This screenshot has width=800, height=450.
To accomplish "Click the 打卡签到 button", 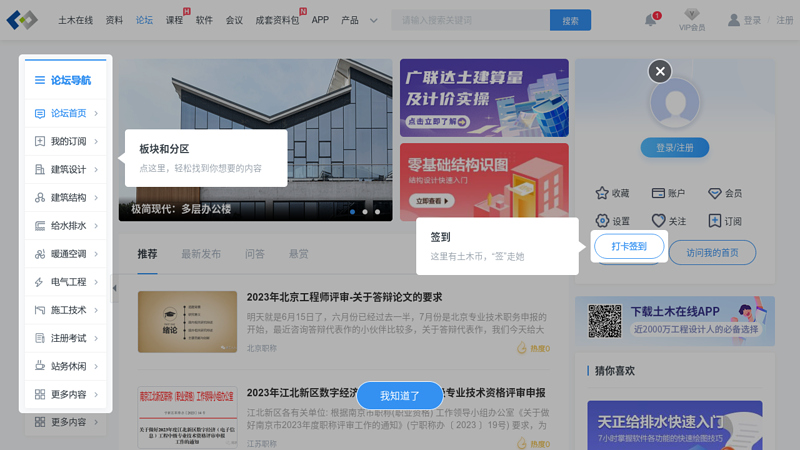I will tap(629, 246).
